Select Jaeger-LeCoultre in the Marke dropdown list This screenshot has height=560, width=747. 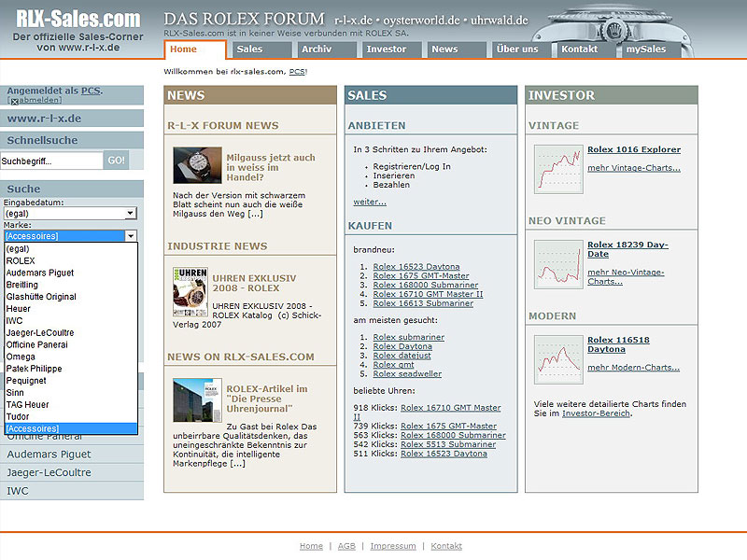tap(71, 333)
